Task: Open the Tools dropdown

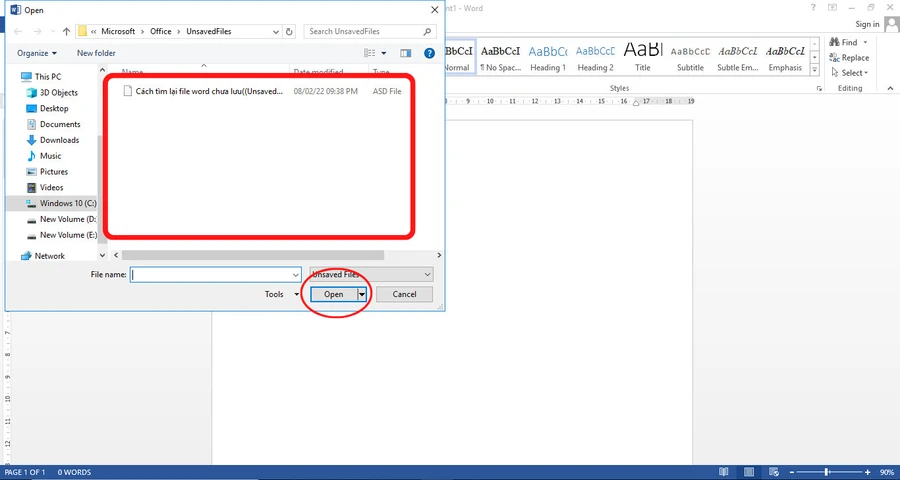Action: coord(282,294)
